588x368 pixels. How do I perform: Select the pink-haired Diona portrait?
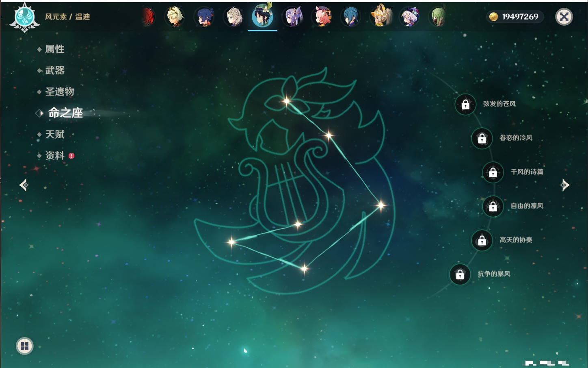[x=322, y=17]
